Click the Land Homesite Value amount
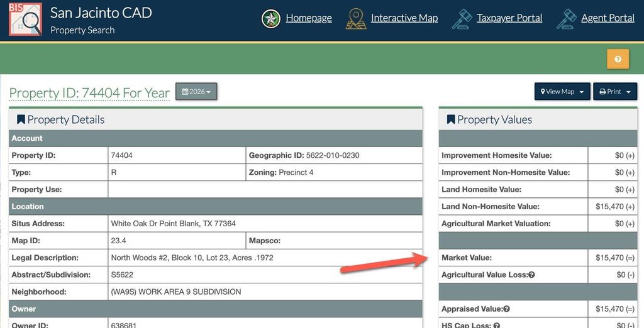 (x=625, y=189)
